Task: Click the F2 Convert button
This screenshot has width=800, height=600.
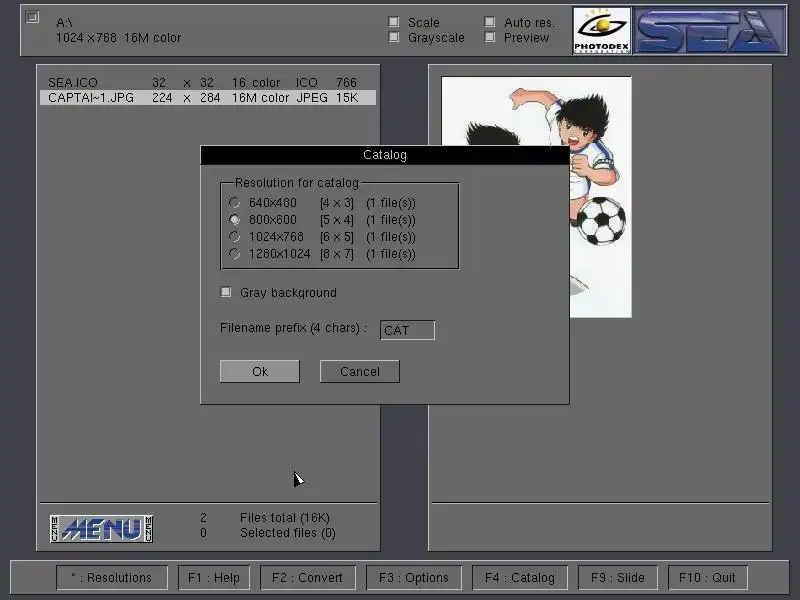Action: [308, 578]
